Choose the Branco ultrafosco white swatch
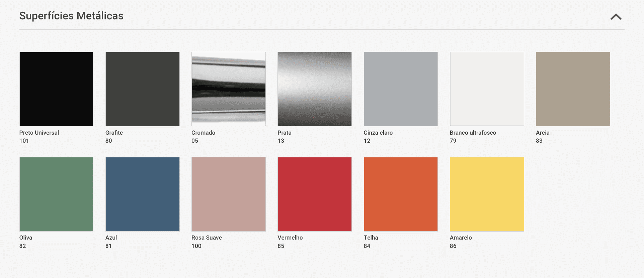 click(x=487, y=89)
